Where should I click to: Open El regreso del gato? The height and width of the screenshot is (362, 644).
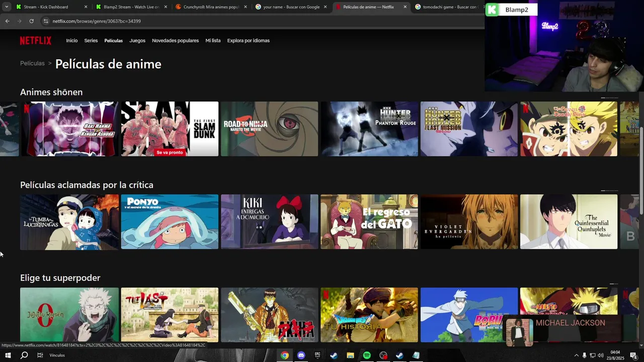[x=369, y=222]
